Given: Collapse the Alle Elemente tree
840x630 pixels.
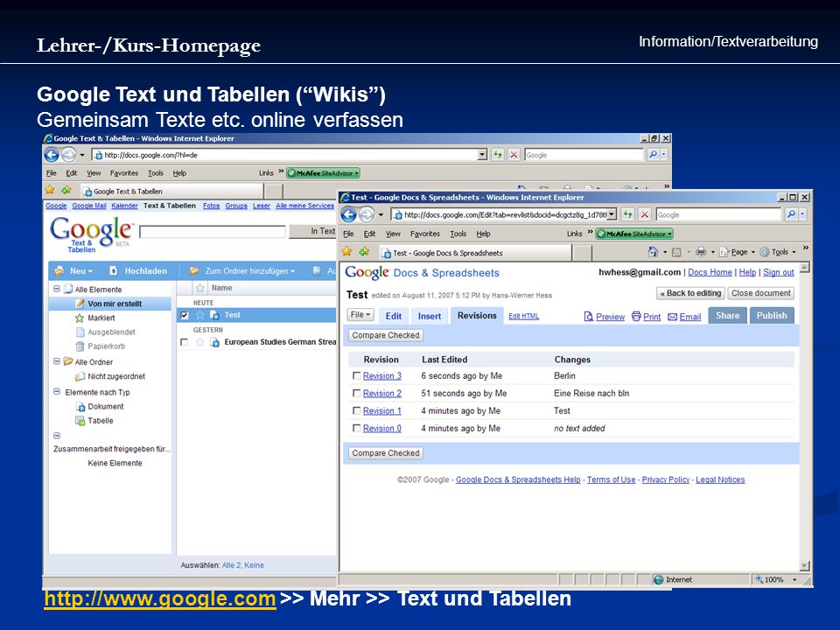Looking at the screenshot, I should 57,289.
